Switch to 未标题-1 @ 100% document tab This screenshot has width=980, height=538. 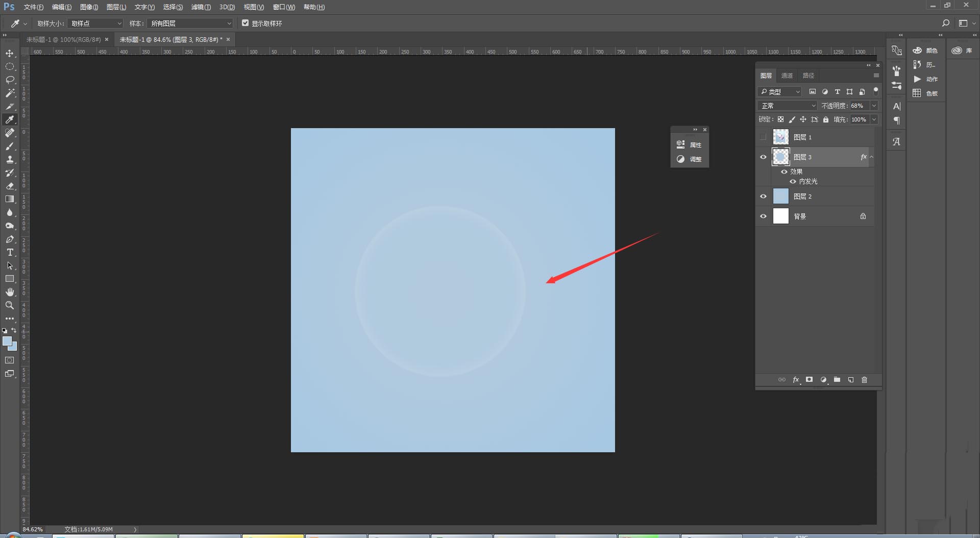[x=64, y=39]
